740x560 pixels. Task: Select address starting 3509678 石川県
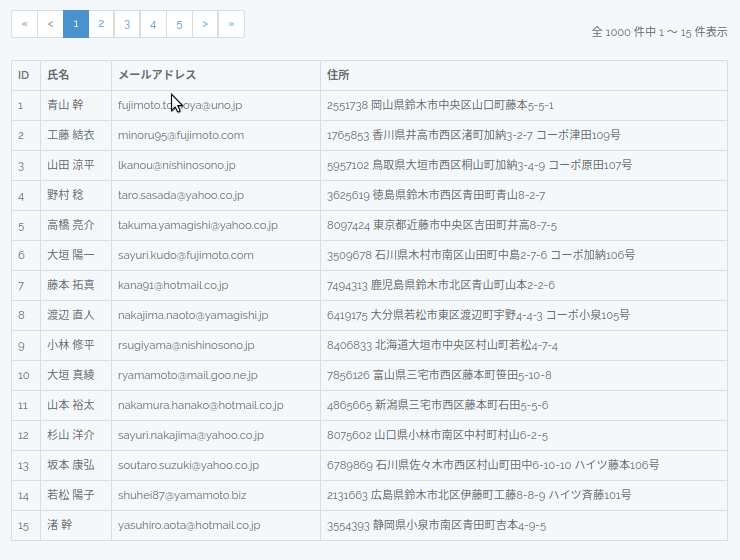[481, 255]
